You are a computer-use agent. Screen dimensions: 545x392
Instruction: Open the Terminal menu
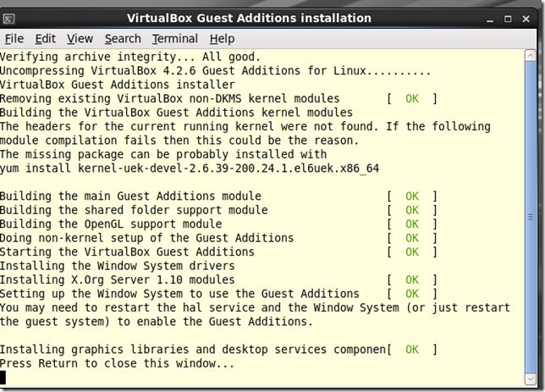pos(174,39)
